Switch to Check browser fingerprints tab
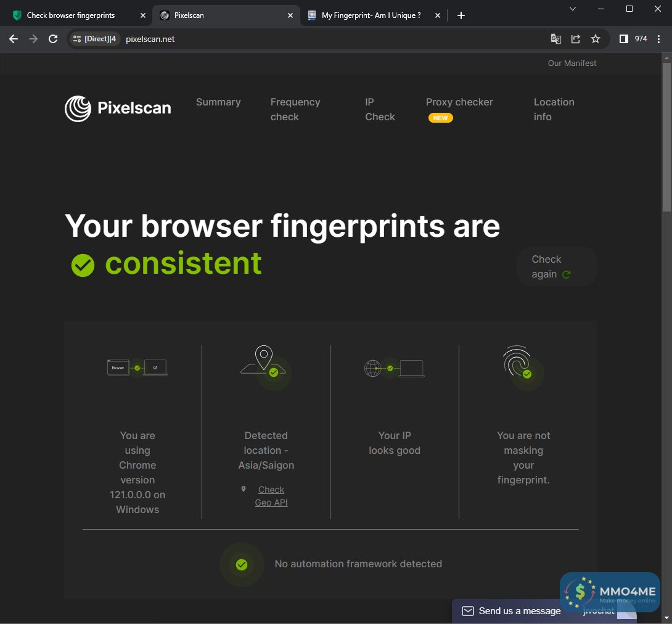 [71, 15]
